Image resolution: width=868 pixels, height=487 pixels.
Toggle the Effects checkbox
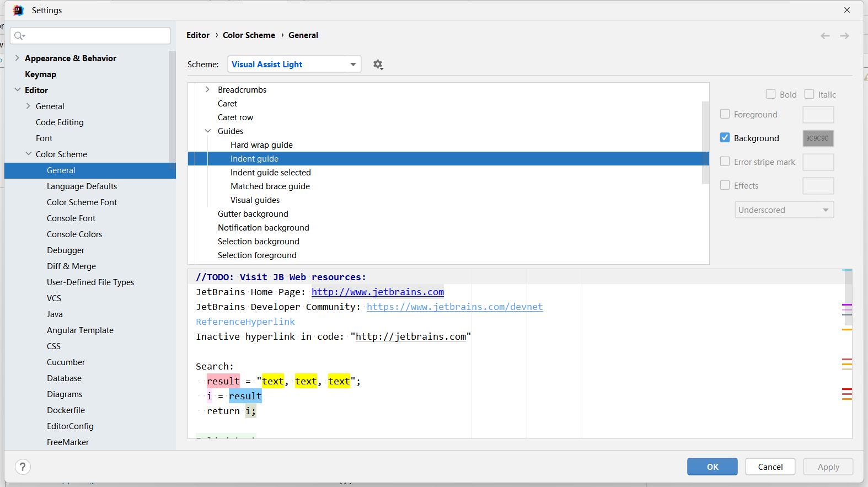[x=725, y=185]
